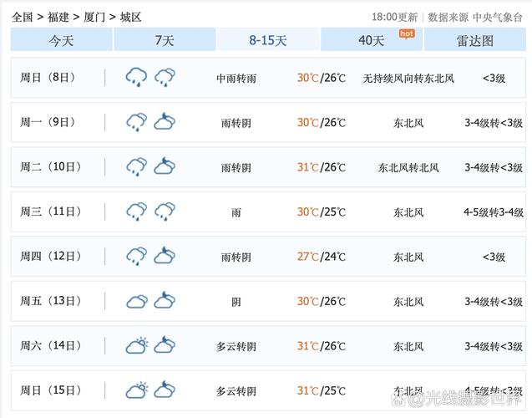Select the 周二（10日） date label

51,167
